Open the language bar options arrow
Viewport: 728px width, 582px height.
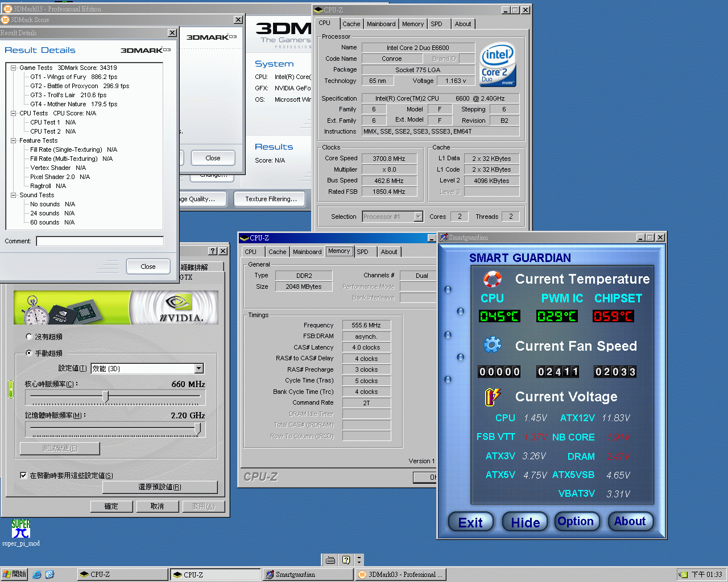pos(359,560)
